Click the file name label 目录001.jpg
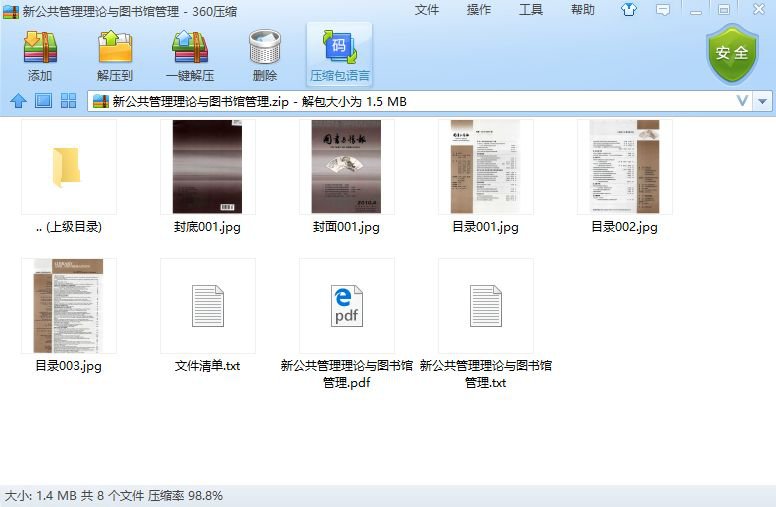The height and width of the screenshot is (507, 776). click(x=485, y=227)
